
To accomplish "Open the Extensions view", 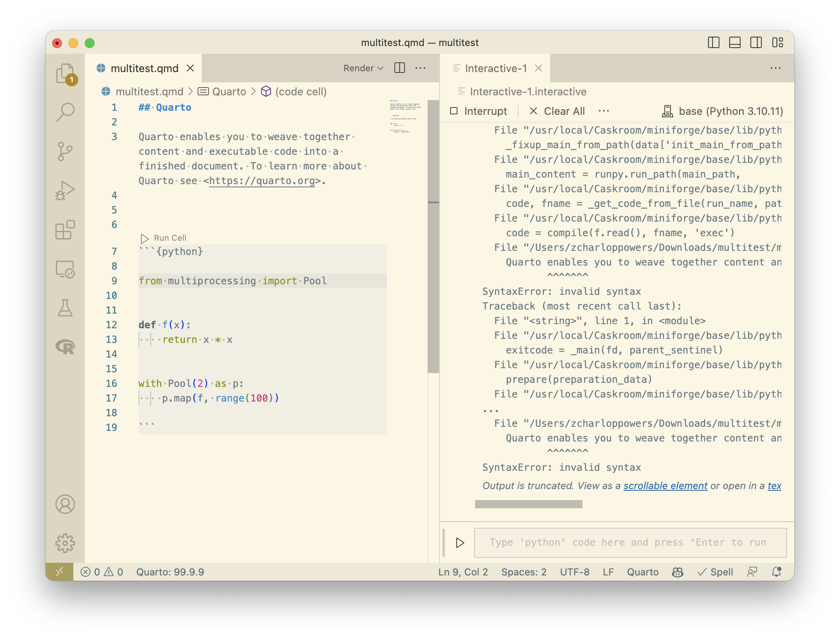I will (x=65, y=229).
